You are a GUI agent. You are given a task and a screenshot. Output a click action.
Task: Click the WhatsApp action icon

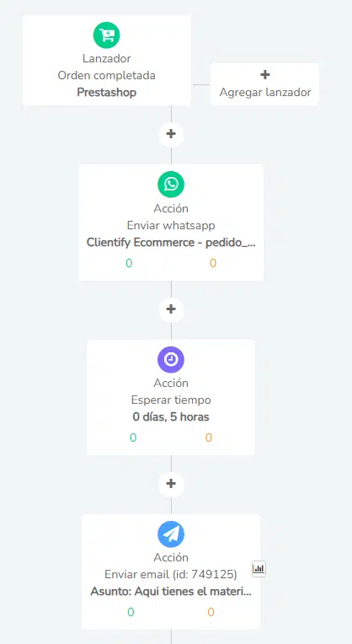coord(171,185)
